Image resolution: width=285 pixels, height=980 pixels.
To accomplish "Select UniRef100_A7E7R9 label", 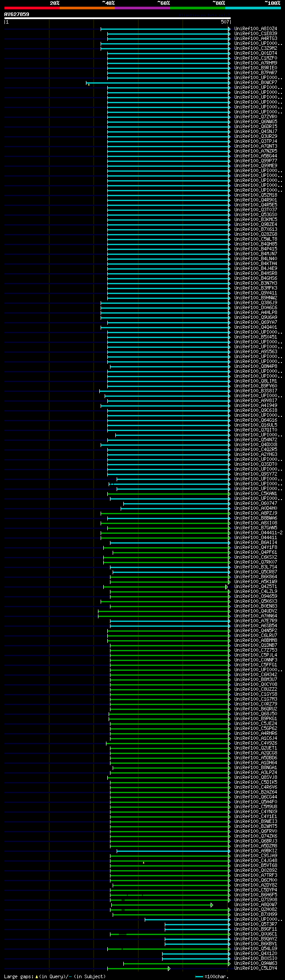I will point(256,621).
